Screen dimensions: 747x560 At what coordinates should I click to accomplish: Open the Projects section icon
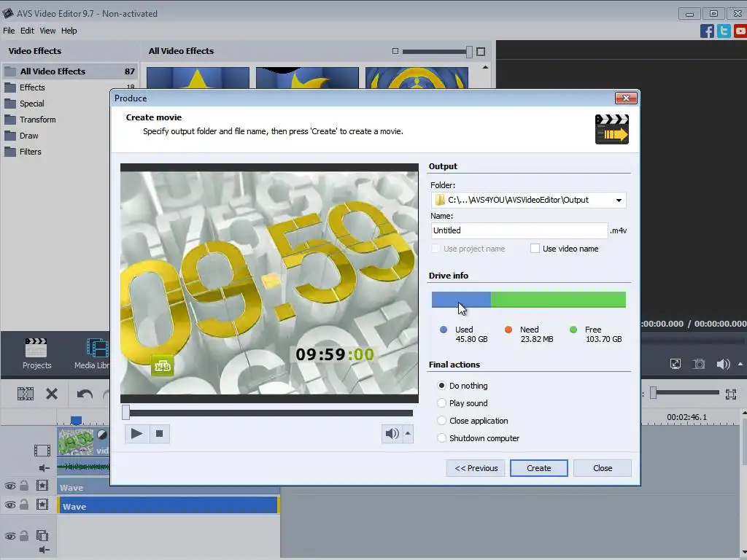point(36,348)
